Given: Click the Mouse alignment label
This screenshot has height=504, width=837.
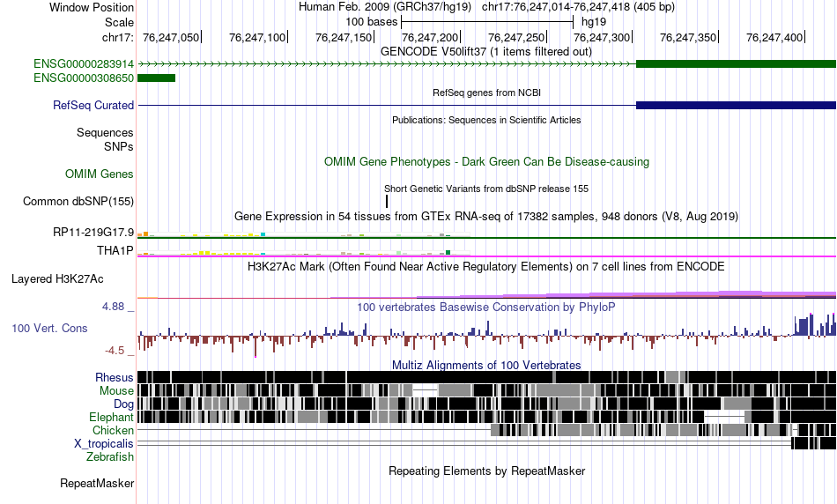Looking at the screenshot, I should coord(116,391).
